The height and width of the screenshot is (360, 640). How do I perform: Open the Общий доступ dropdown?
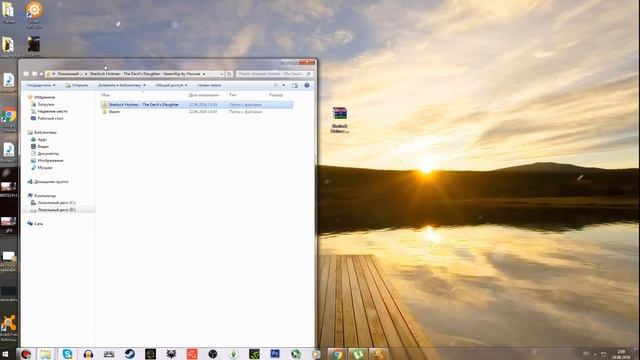coord(172,85)
